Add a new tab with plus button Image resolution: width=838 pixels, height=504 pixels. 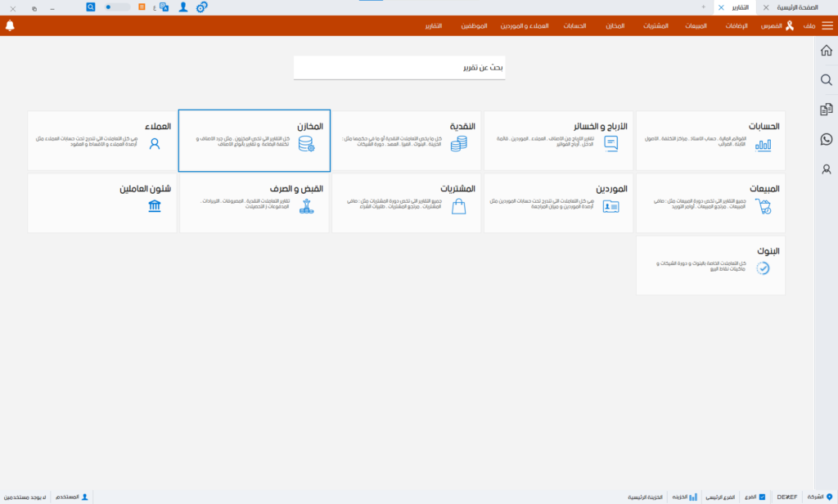(x=703, y=7)
